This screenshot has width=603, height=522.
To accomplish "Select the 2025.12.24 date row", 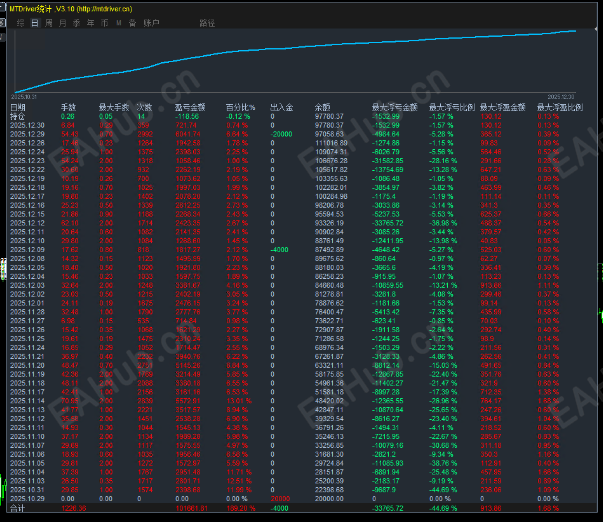I will coord(27,152).
